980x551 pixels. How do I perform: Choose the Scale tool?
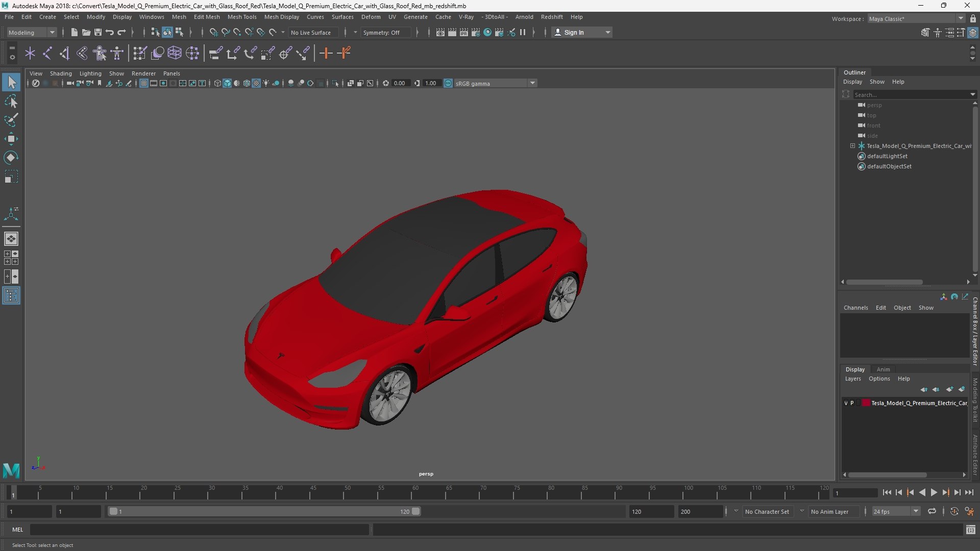pos(11,177)
